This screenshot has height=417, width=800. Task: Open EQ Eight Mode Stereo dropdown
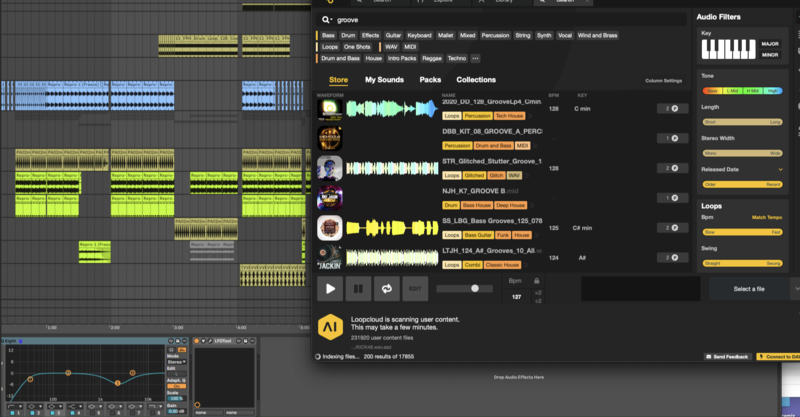177,362
